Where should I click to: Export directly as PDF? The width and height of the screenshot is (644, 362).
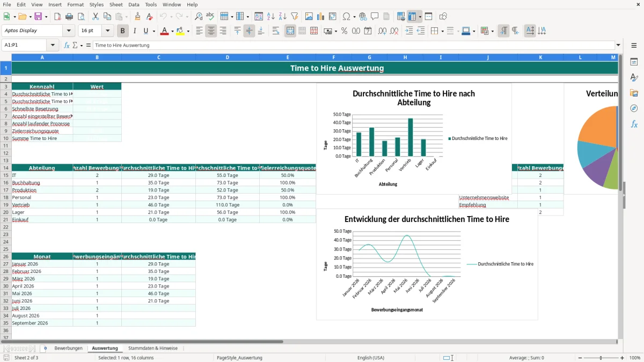click(57, 17)
